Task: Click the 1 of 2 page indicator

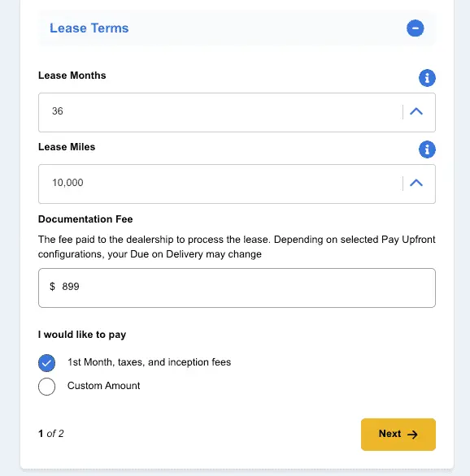Action: 51,434
